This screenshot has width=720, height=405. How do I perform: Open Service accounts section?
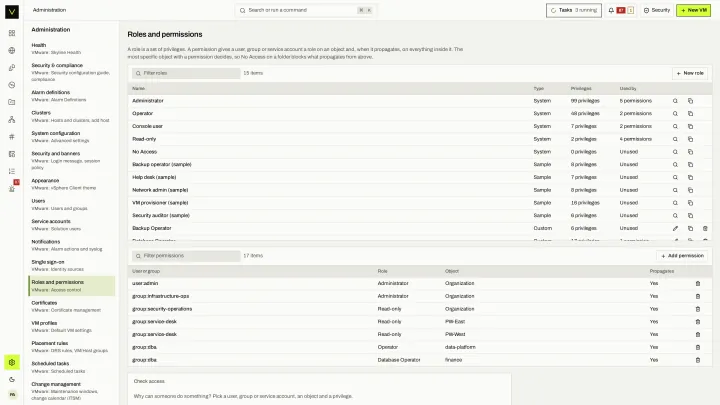[72, 225]
